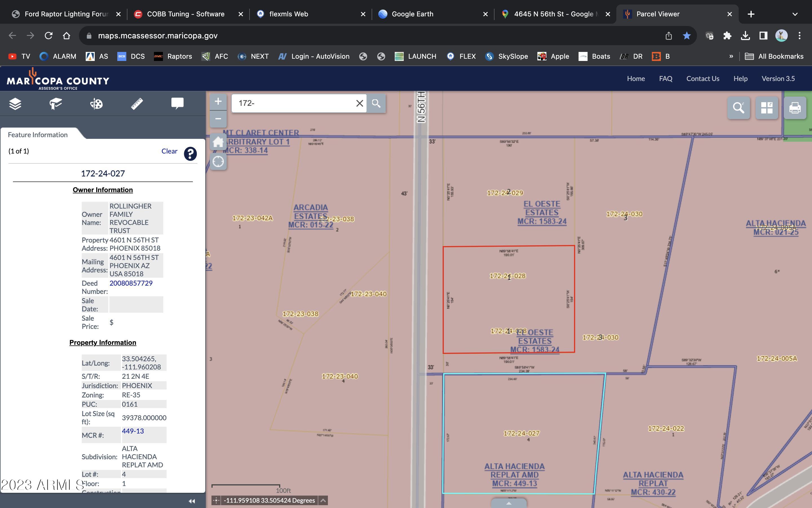
Task: Open advanced search tool on map
Action: tap(738, 108)
